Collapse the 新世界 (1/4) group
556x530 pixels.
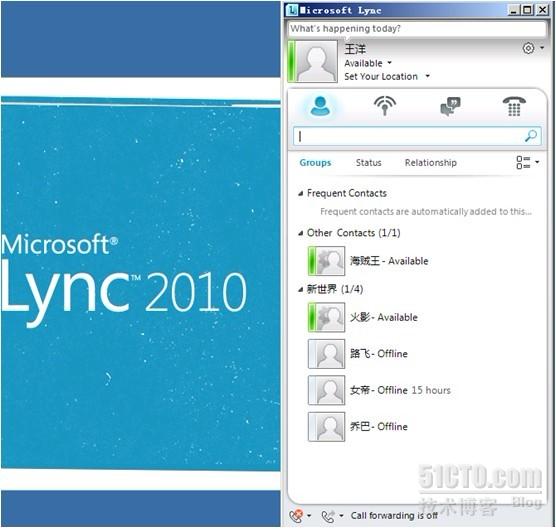click(300, 290)
